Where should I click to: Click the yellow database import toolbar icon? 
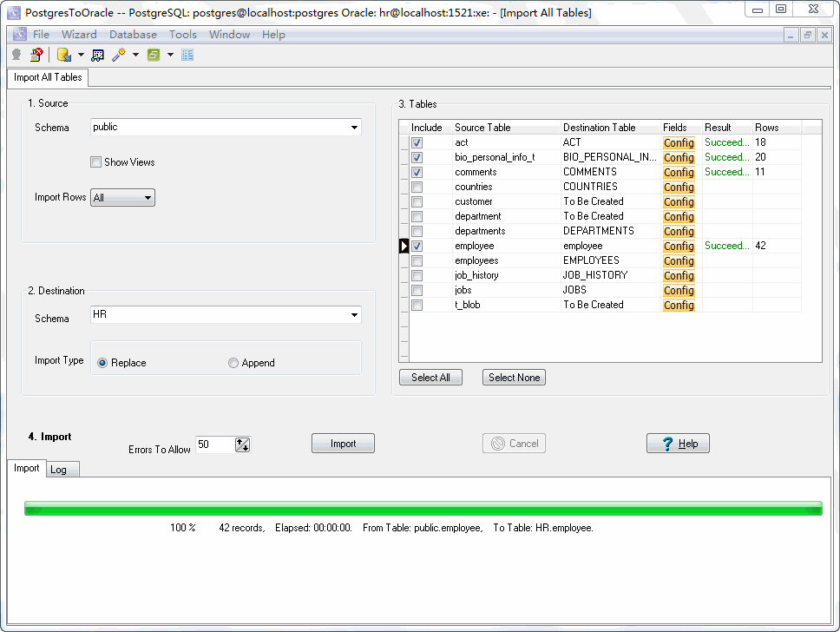click(63, 55)
